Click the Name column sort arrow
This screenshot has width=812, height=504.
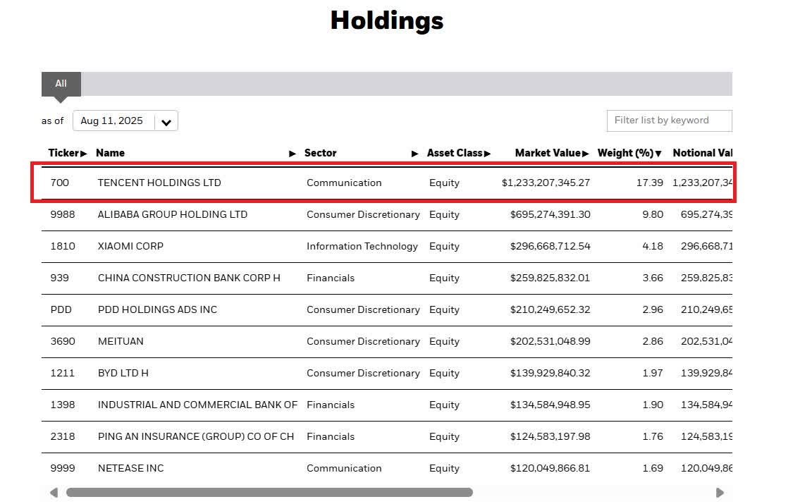click(x=293, y=154)
